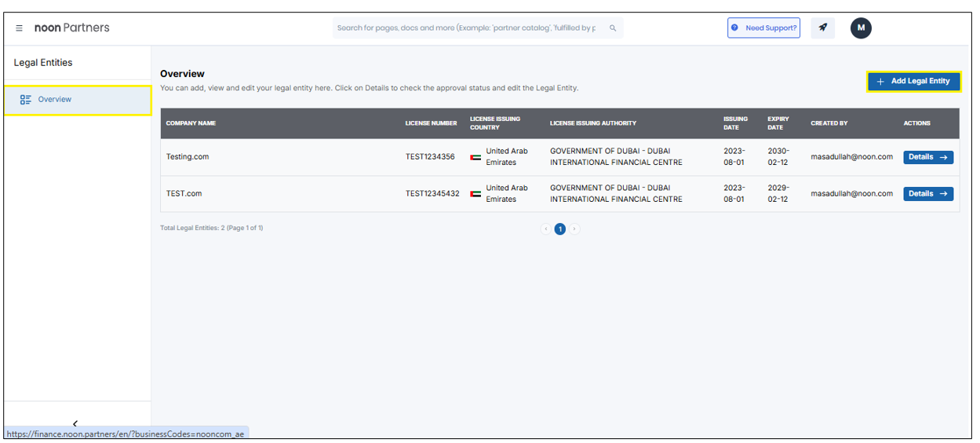Click the Testing.com company name
Image resolution: width=980 pixels, height=443 pixels.
coord(188,157)
